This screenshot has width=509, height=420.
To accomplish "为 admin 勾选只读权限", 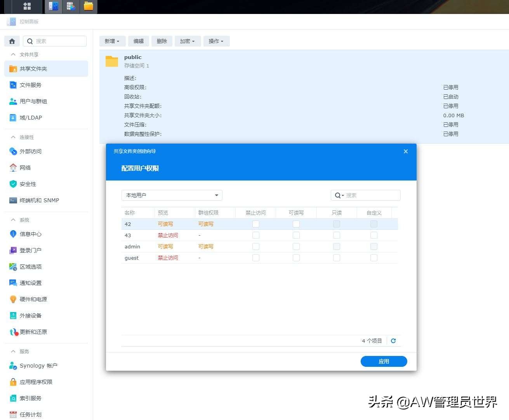I will 336,246.
